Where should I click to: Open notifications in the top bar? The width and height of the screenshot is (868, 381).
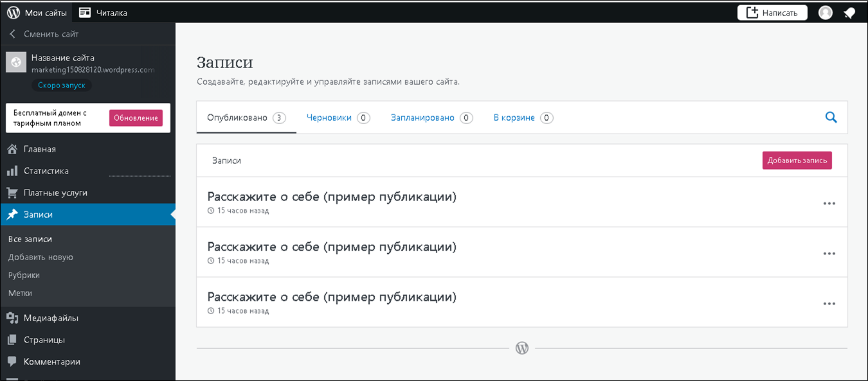850,12
